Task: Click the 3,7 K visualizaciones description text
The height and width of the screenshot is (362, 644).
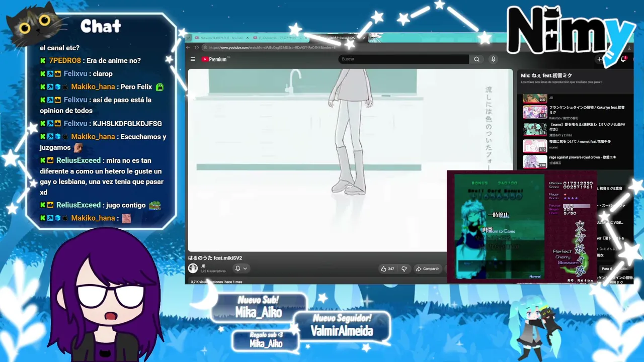Action: 216,282
